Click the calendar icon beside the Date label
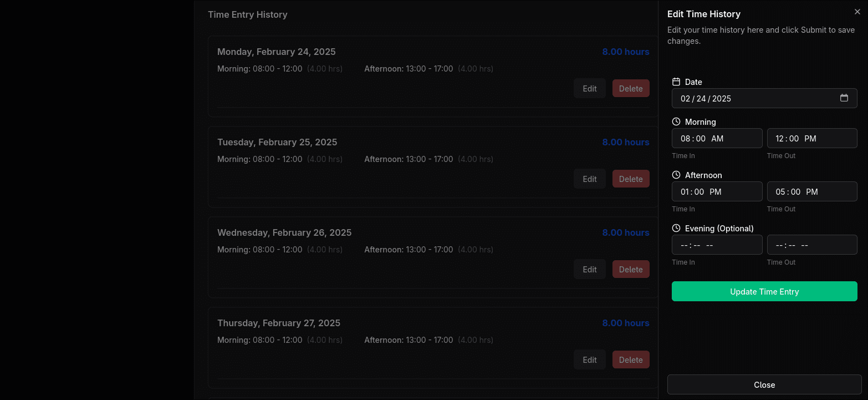Screen dimensions: 868x400 675,81
